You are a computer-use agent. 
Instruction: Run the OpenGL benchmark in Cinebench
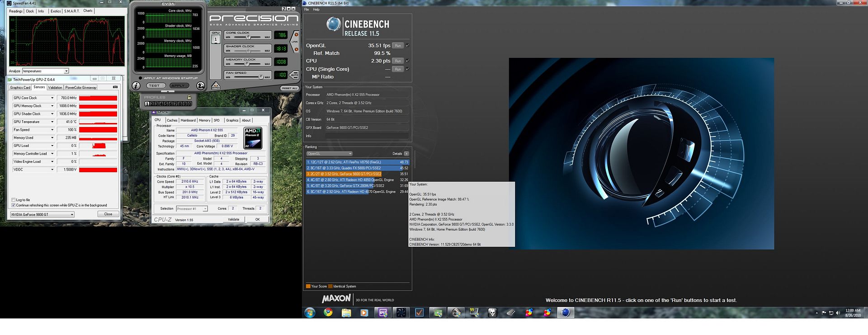398,45
